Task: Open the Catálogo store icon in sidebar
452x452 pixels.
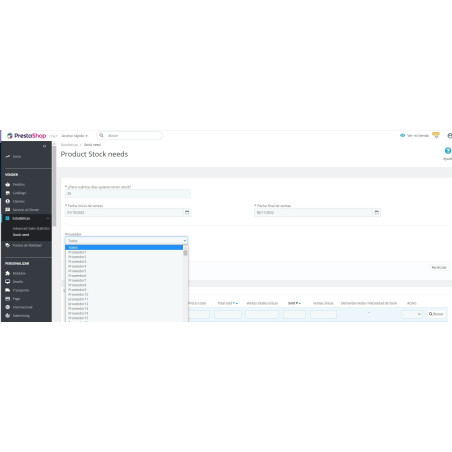Action: pos(8,193)
